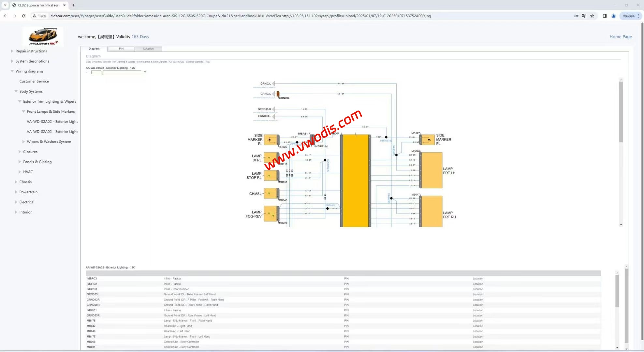Expand the Interior node
Viewport: 644px width, 352px height.
16,212
